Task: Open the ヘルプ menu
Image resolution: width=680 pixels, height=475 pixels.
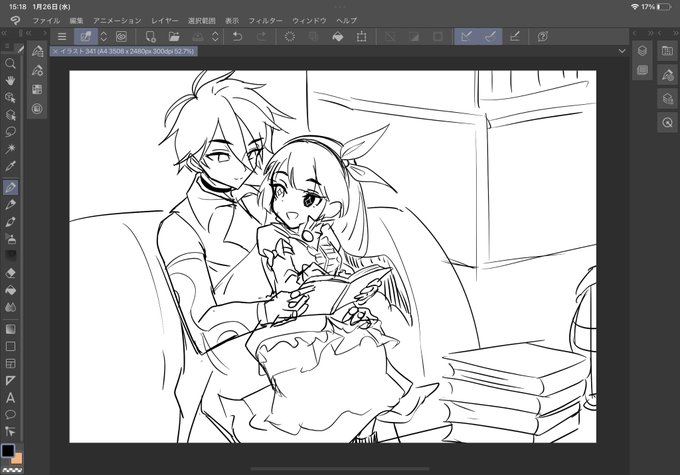Action: point(347,20)
